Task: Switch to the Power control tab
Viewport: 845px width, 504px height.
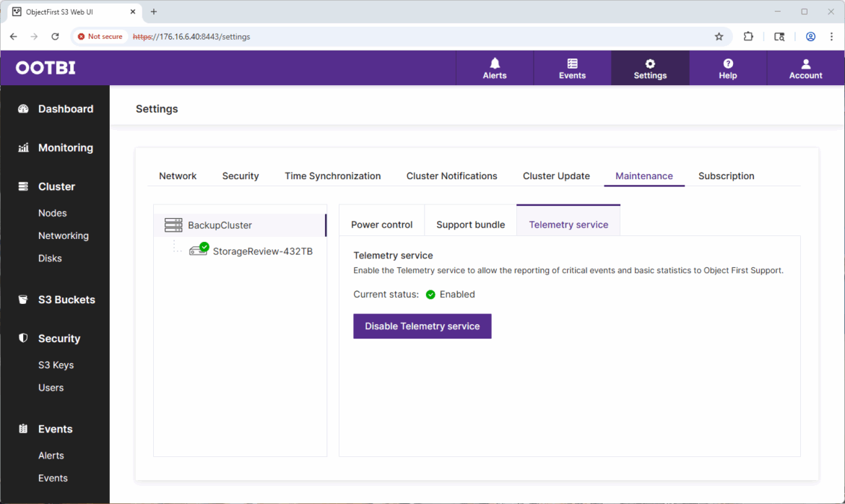Action: (381, 225)
